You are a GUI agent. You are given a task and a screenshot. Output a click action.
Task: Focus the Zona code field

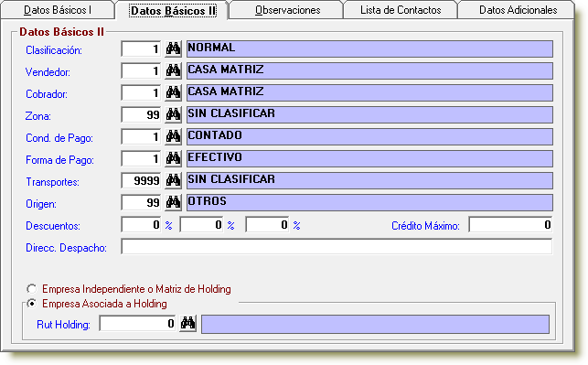[141, 114]
